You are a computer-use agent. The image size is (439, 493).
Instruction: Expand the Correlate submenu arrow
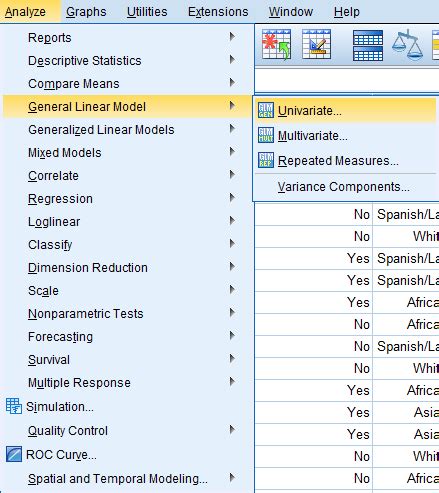pyautogui.click(x=232, y=175)
